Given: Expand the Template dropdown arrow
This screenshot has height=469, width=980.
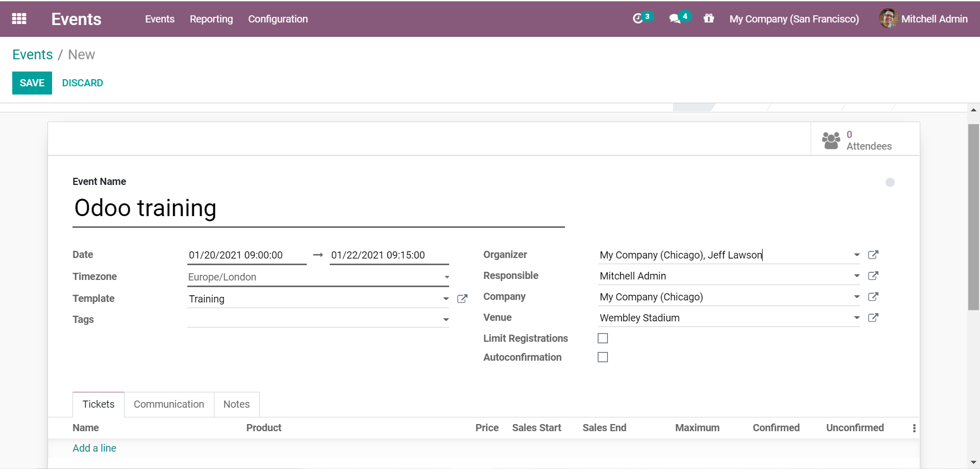Looking at the screenshot, I should (446, 298).
